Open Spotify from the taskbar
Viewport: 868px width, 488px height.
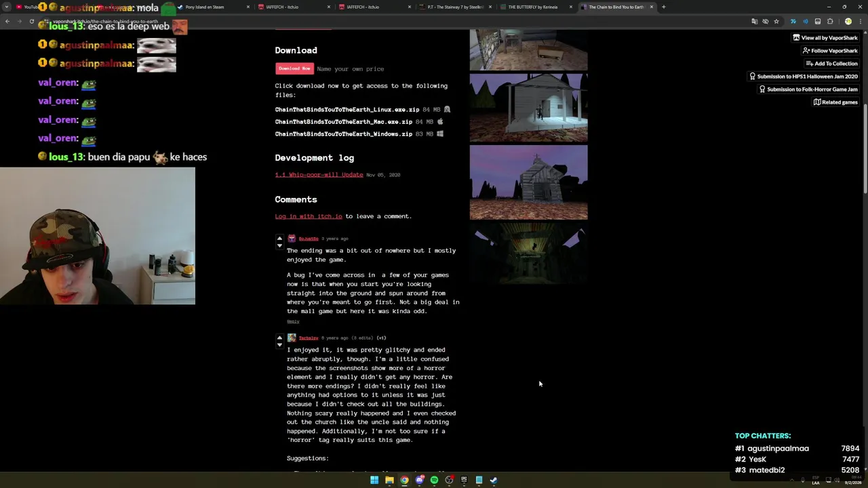tap(434, 480)
